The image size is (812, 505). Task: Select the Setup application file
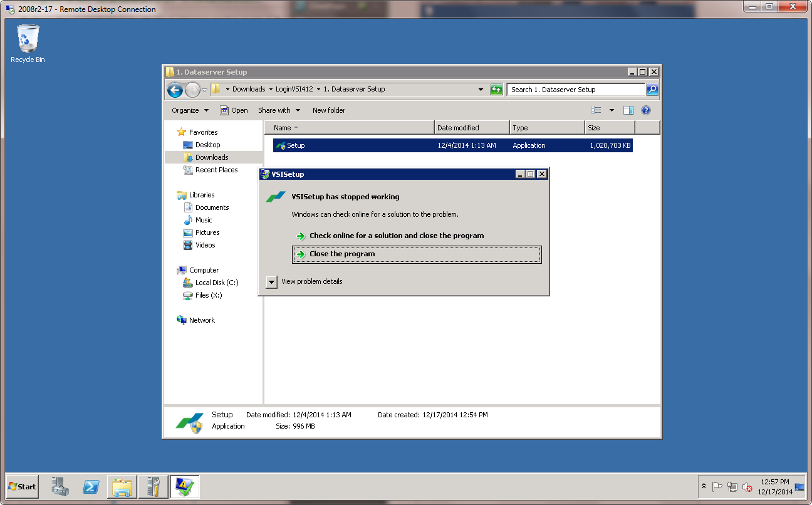click(x=452, y=145)
